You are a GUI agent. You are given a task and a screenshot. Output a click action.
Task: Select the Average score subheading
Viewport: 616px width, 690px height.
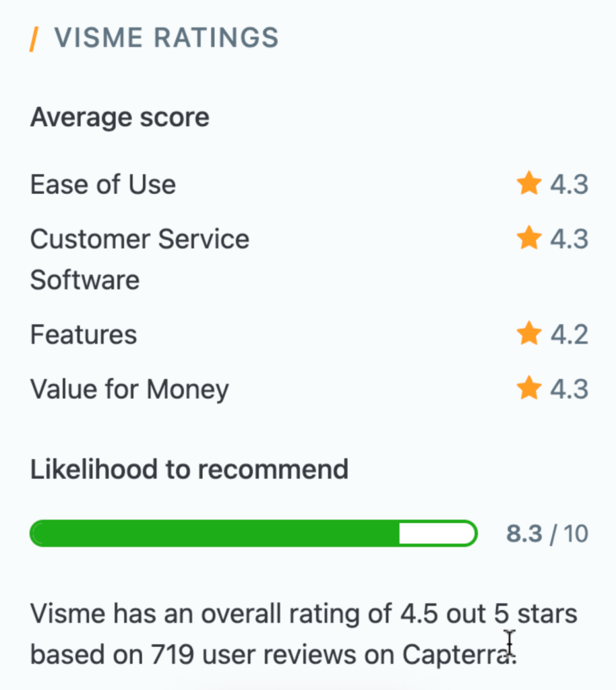pos(120,117)
